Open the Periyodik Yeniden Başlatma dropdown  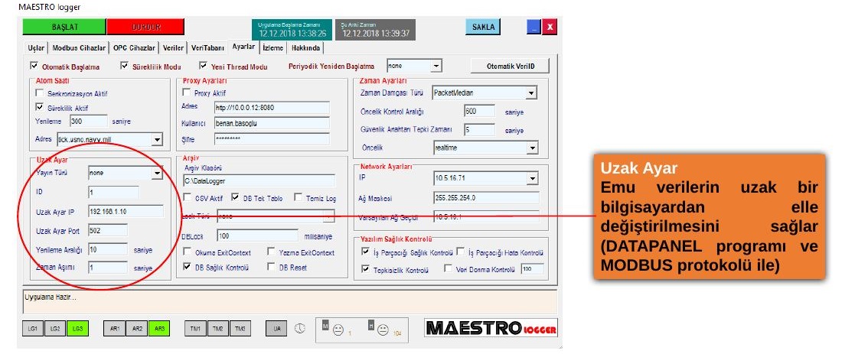pyautogui.click(x=436, y=66)
